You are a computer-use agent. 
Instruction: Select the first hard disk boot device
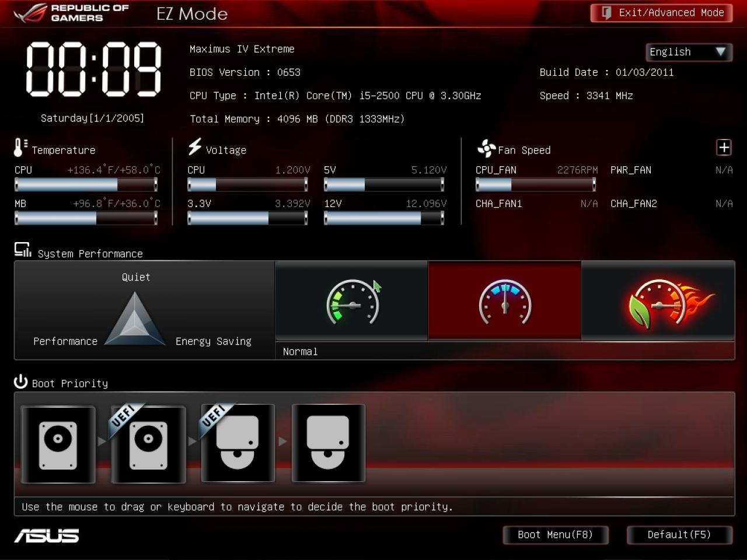(x=58, y=444)
